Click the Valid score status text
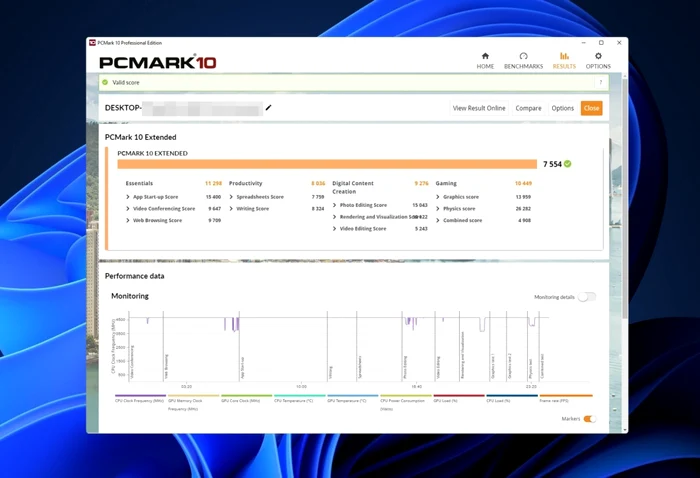 coord(125,83)
